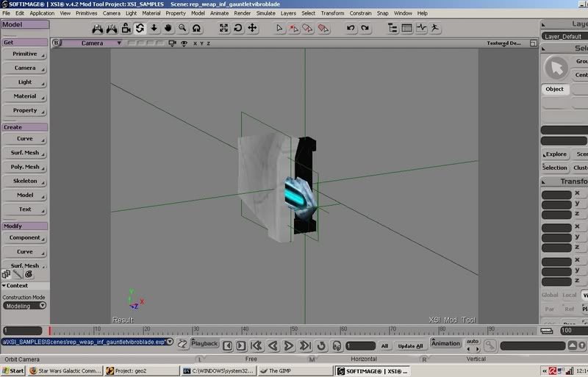Select the Zoom magnifier tool
Viewport: 588px width, 377px height.
(182, 28)
